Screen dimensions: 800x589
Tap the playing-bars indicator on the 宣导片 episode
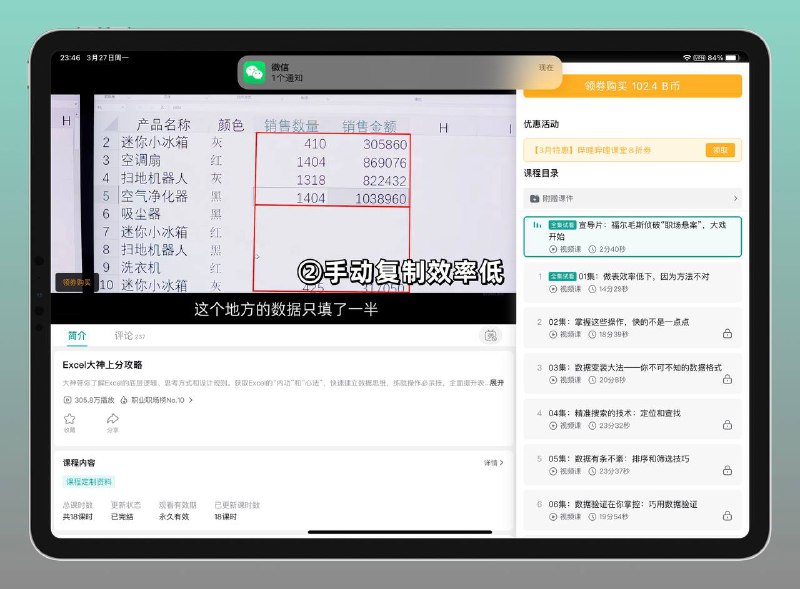(x=537, y=224)
